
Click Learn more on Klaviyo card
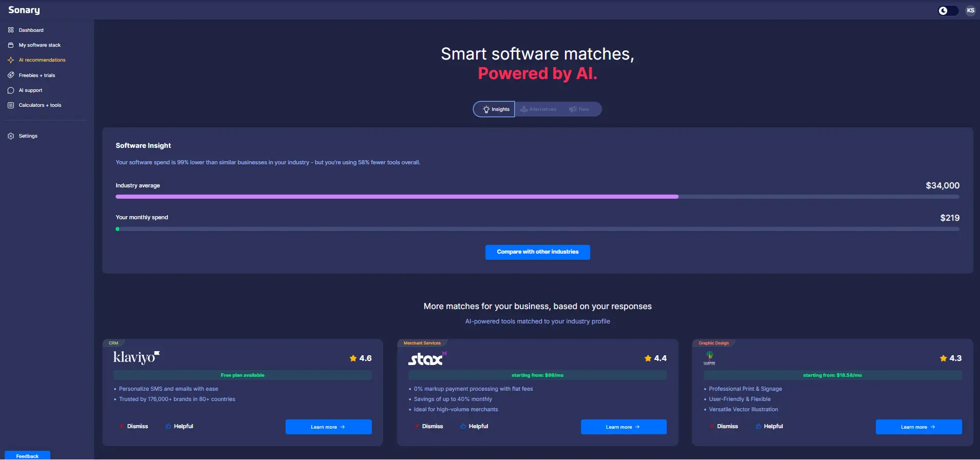(x=328, y=427)
